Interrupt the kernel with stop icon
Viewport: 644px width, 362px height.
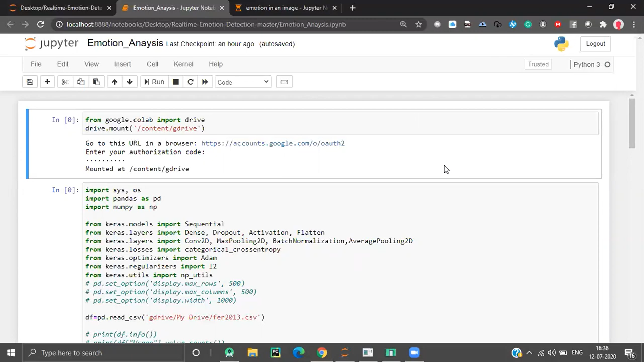[x=176, y=82]
